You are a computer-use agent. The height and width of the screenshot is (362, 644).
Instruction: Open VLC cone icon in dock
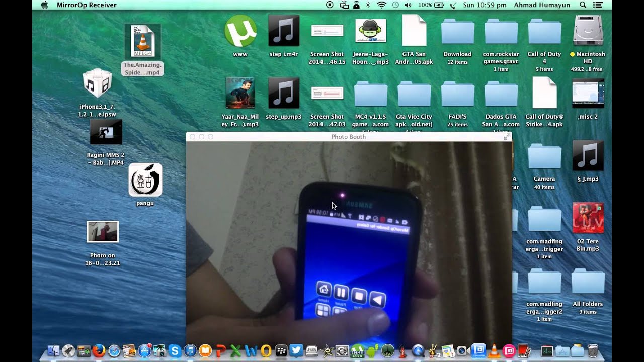coord(493,351)
